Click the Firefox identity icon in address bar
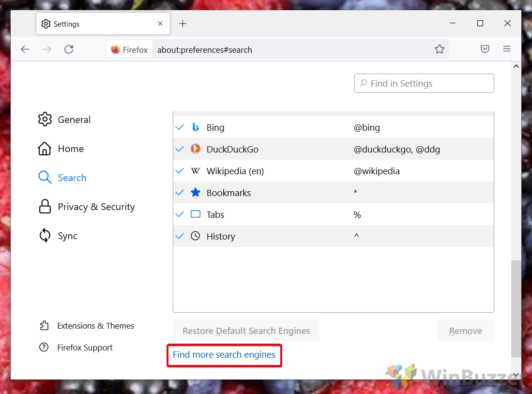 click(115, 49)
